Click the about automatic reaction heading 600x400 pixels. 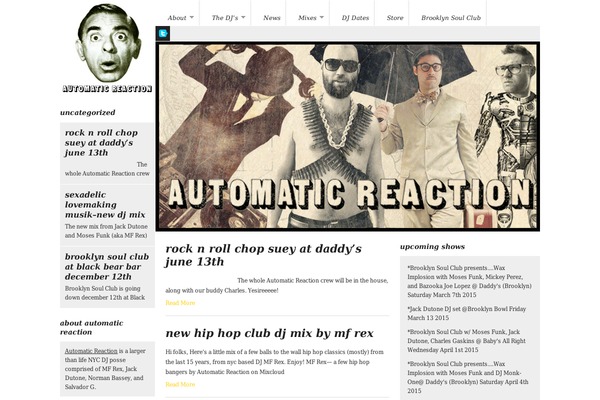[x=91, y=327]
